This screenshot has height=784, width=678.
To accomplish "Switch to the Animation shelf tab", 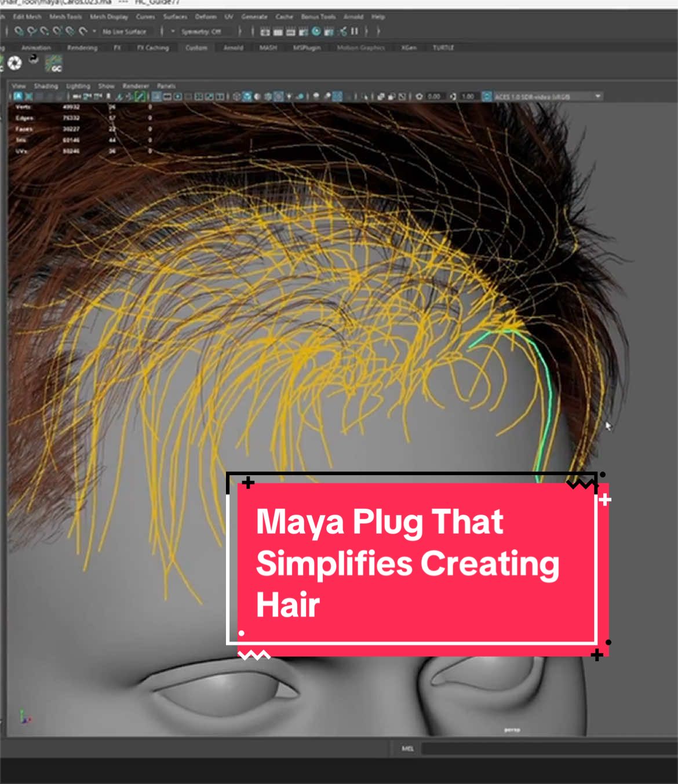I will [36, 48].
